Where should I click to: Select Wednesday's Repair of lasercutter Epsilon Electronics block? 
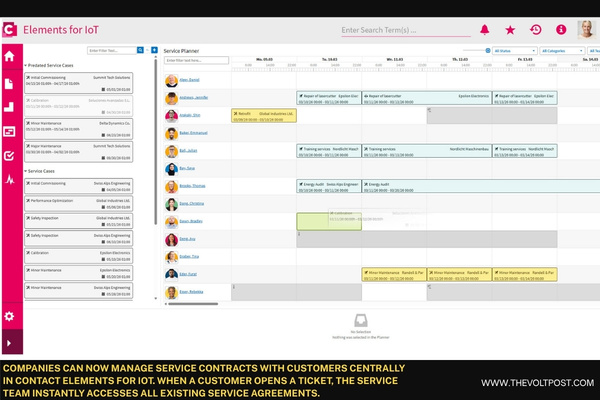(427, 98)
